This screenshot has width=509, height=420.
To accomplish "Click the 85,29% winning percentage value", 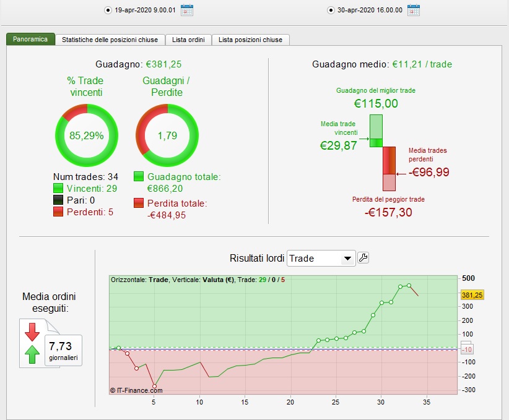I will click(86, 135).
